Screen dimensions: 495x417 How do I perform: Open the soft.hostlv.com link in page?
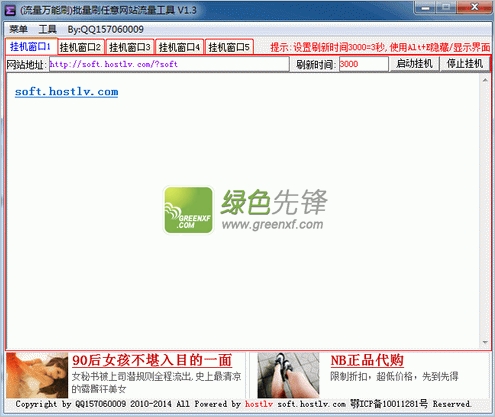[x=66, y=92]
